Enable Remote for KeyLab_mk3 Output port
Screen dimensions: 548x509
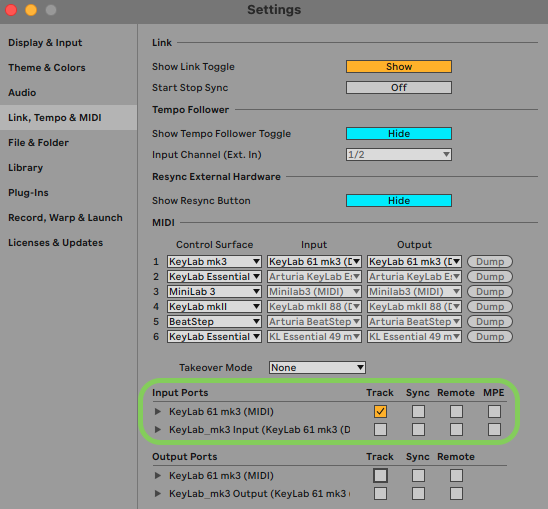[456, 494]
